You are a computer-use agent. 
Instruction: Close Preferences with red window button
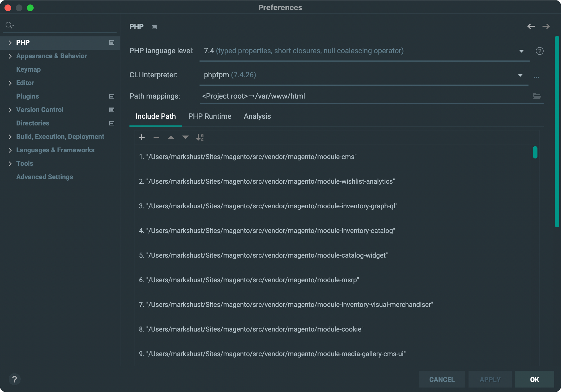click(x=8, y=8)
